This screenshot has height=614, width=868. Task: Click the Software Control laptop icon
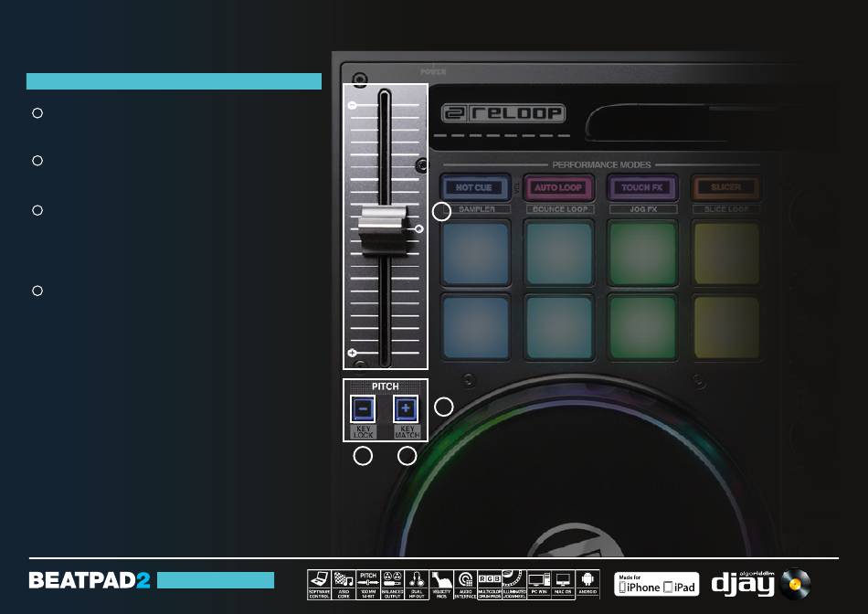pyautogui.click(x=319, y=585)
